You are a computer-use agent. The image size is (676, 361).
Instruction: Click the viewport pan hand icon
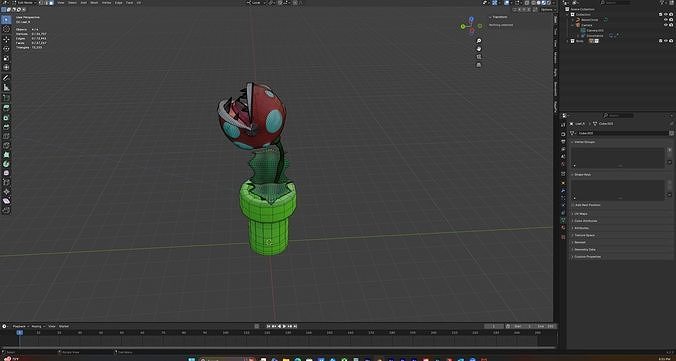(x=479, y=48)
